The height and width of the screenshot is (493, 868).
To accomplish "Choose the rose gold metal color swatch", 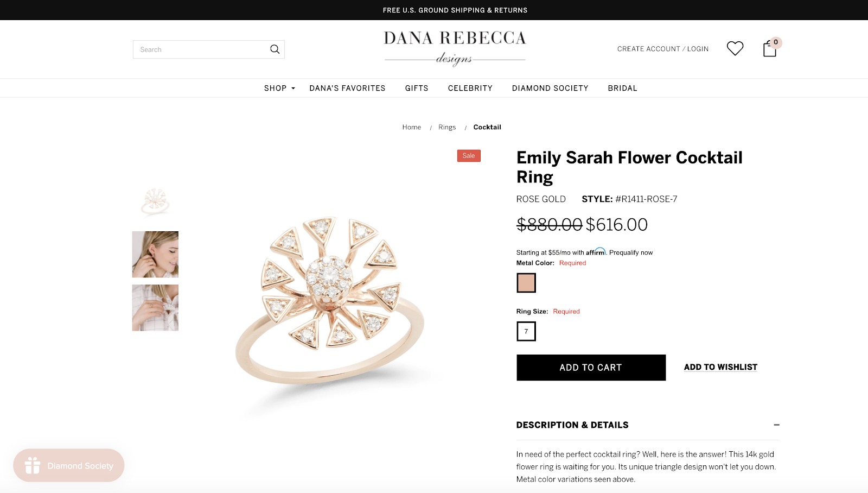I will tap(526, 283).
